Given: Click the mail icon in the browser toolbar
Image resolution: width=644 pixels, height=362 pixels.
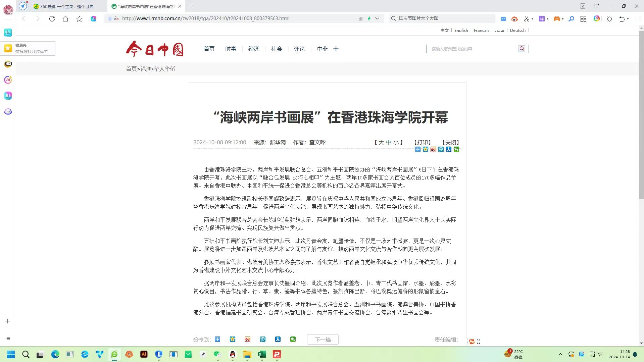Looking at the screenshot, I should point(503,19).
